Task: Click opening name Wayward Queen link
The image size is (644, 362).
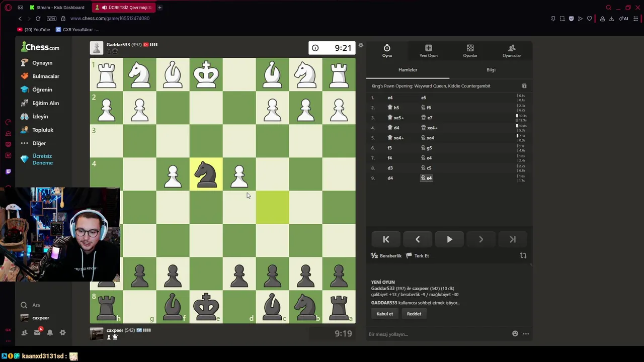Action: click(431, 86)
